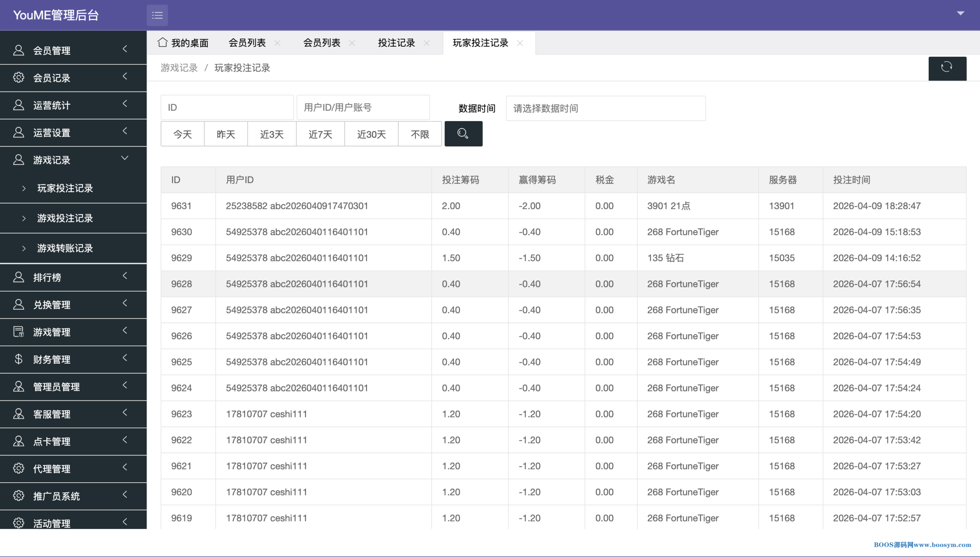
Task: Click the dollar icon for 财务管理
Action: pyautogui.click(x=18, y=359)
